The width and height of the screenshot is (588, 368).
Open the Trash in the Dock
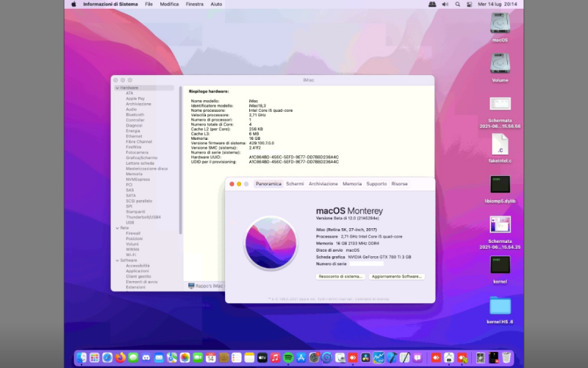click(506, 358)
